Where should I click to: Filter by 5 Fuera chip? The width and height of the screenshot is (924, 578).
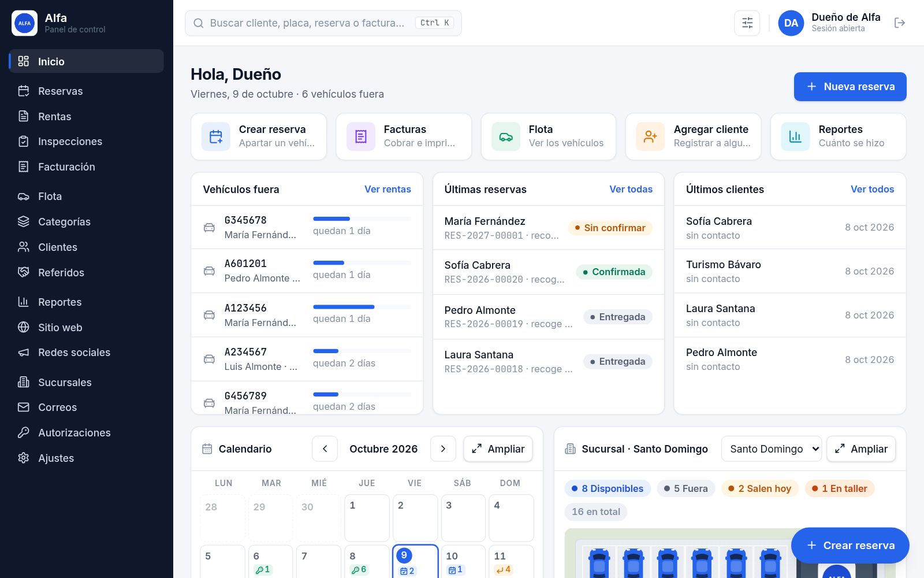point(686,489)
